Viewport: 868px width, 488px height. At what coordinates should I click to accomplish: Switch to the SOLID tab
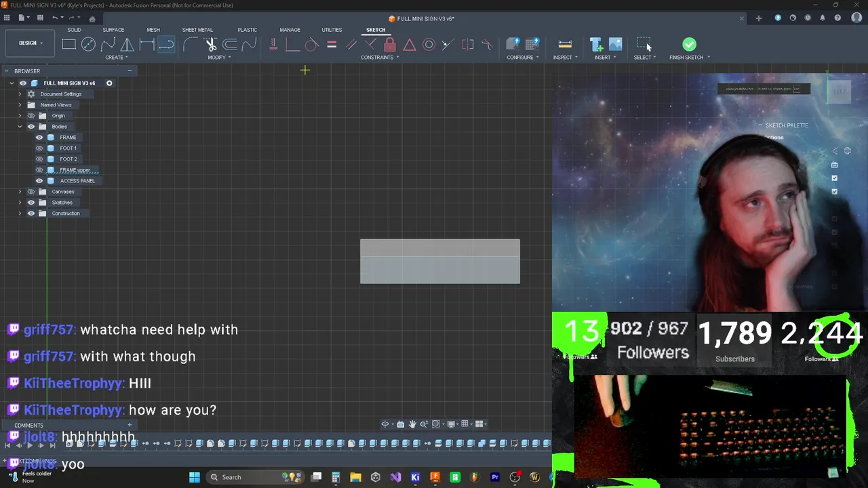(74, 30)
